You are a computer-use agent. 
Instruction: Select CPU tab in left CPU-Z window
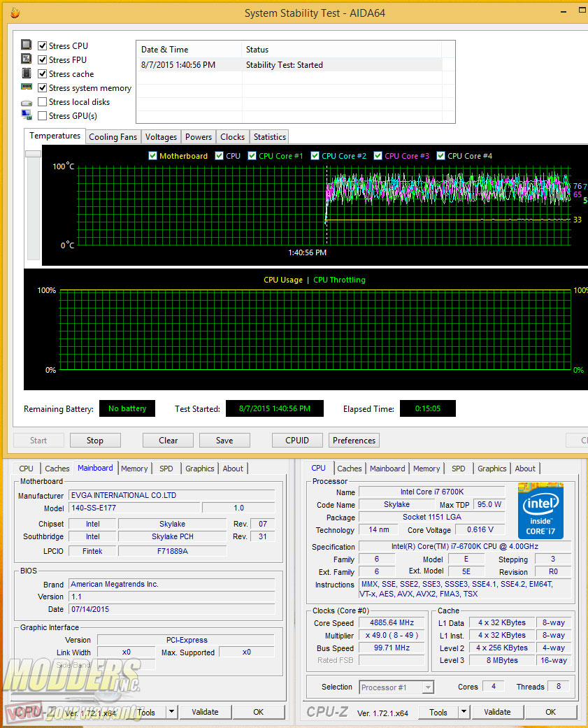pyautogui.click(x=26, y=469)
